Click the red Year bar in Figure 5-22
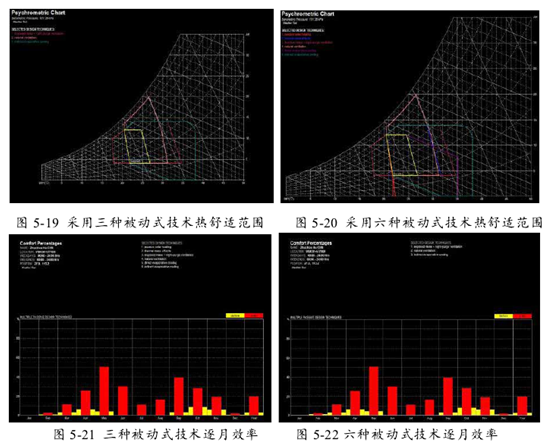The height and width of the screenshot is (448, 558). 522,406
